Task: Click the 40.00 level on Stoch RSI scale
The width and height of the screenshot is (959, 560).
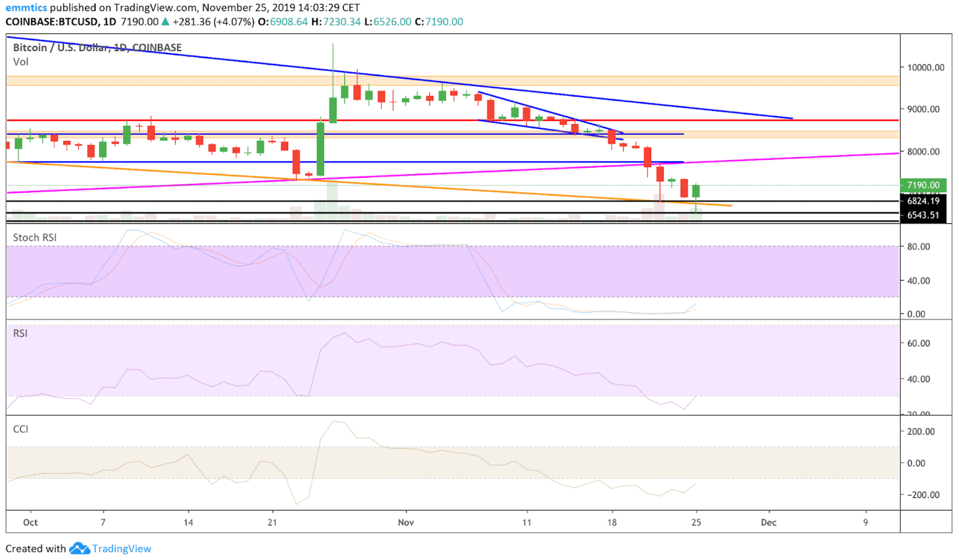Action: coord(919,281)
